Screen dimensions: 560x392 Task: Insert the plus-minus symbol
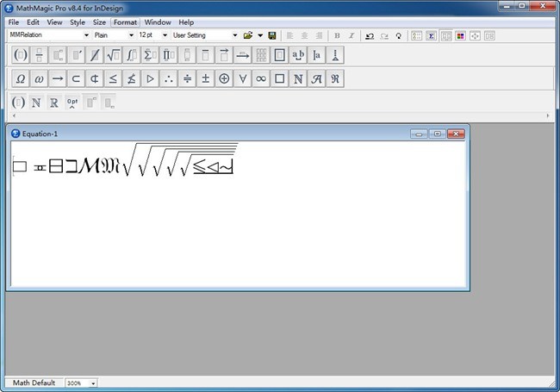[x=205, y=78]
